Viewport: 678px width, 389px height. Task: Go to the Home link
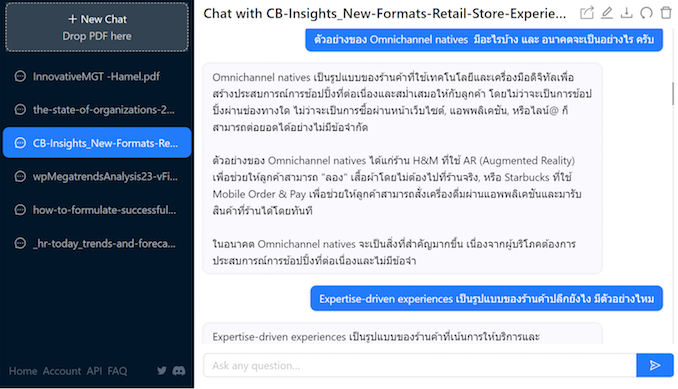pos(23,371)
